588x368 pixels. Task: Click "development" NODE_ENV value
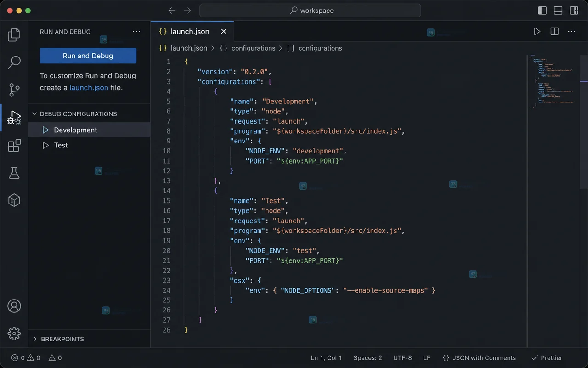(318, 151)
